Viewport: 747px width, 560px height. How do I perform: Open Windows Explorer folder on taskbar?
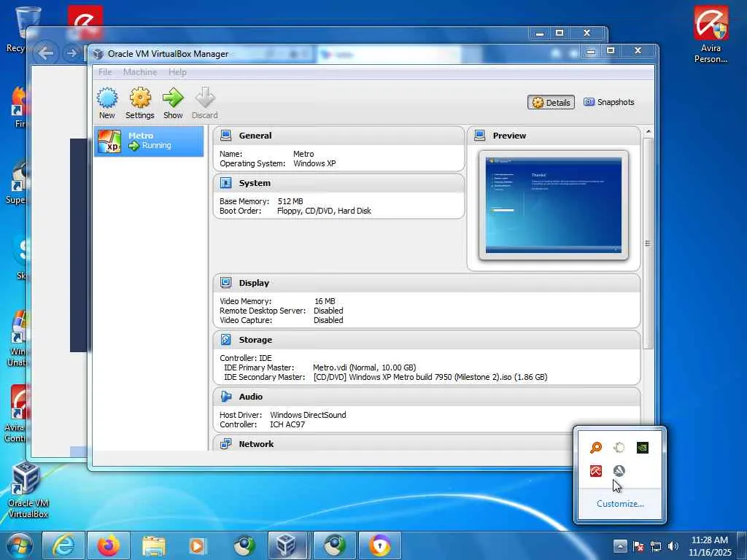(153, 545)
